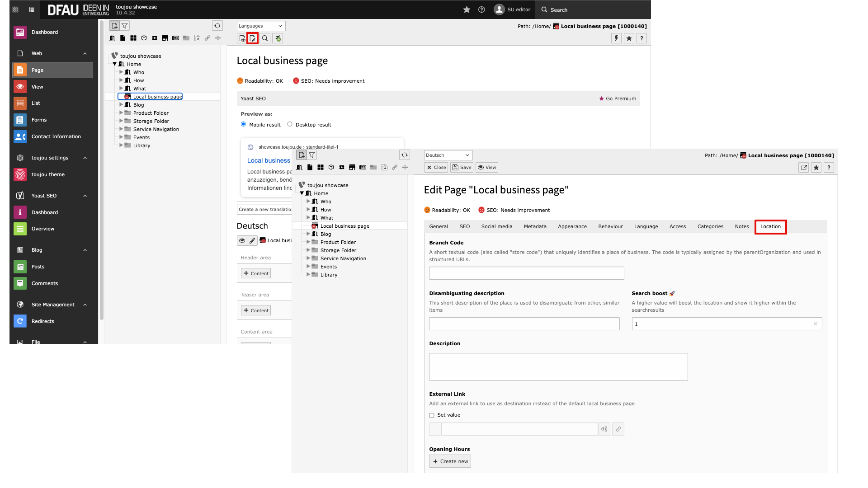Image resolution: width=868 pixels, height=488 pixels.
Task: Open the page tree filter icon
Action: 125,26
